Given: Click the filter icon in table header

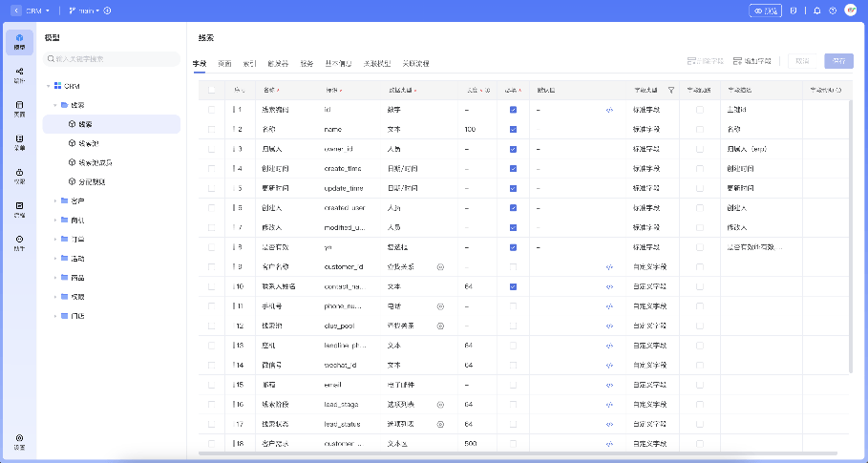Looking at the screenshot, I should coord(671,90).
